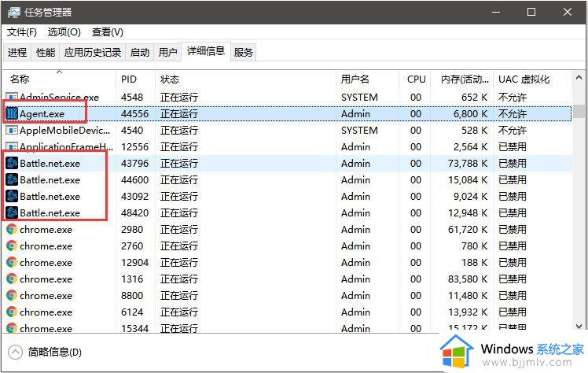
Task: Click the 不允许 value in Agent.exe row
Action: tap(513, 113)
